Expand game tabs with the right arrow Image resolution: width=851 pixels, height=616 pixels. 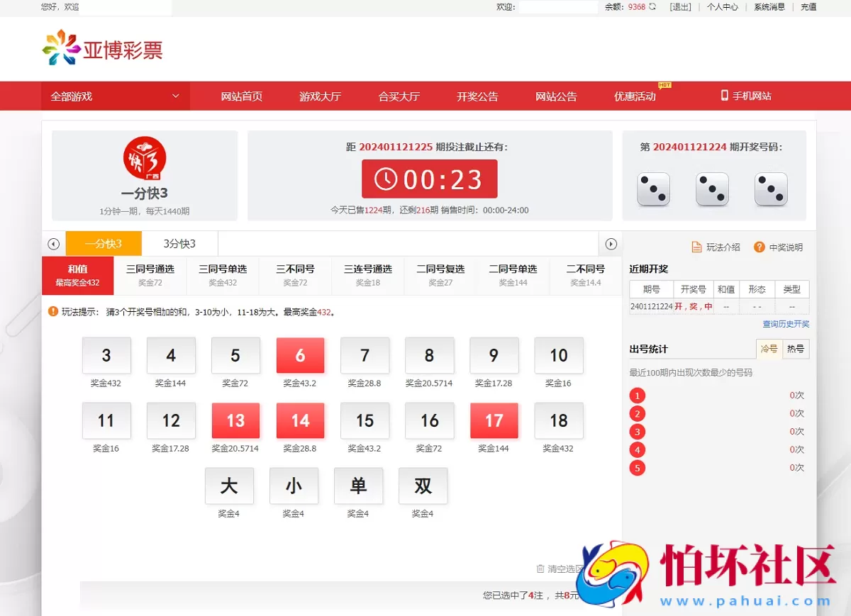click(611, 243)
